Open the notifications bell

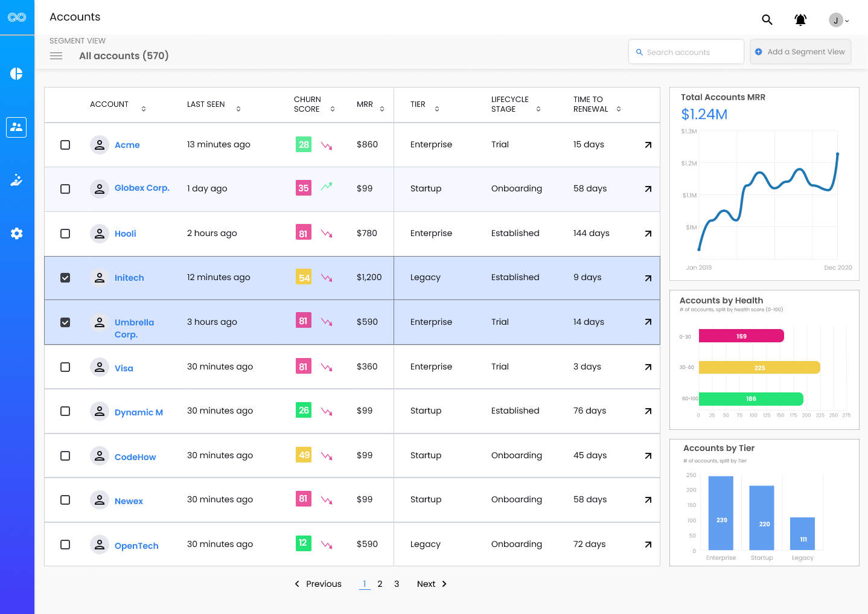800,20
